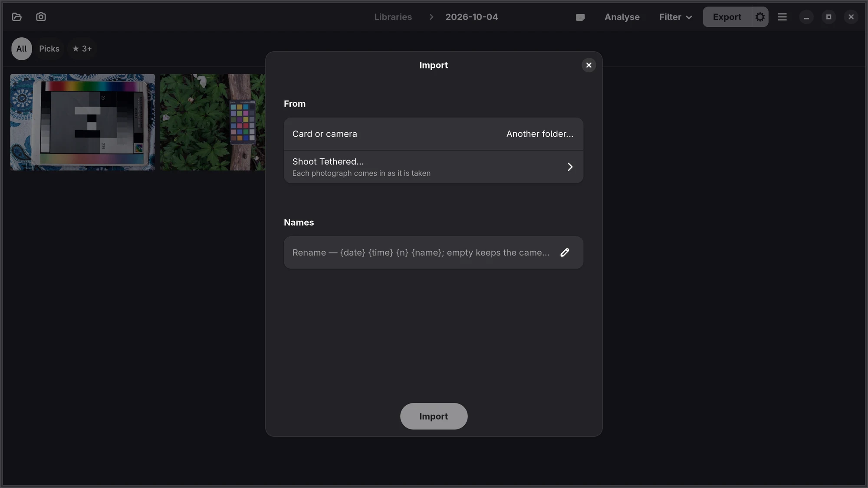The height and width of the screenshot is (488, 868).
Task: Select the color checker foliage thumbnail
Action: point(212,122)
